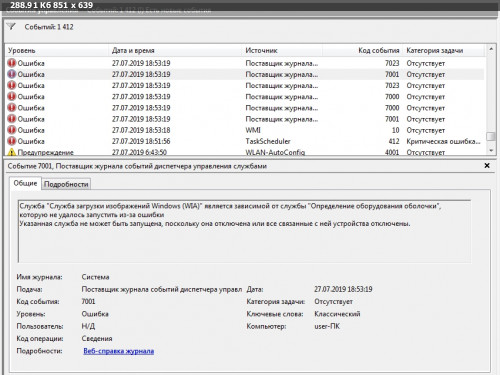Click the 27.07.2019 18:53:18 date cell
This screenshot has width=500, height=375.
tap(141, 130)
